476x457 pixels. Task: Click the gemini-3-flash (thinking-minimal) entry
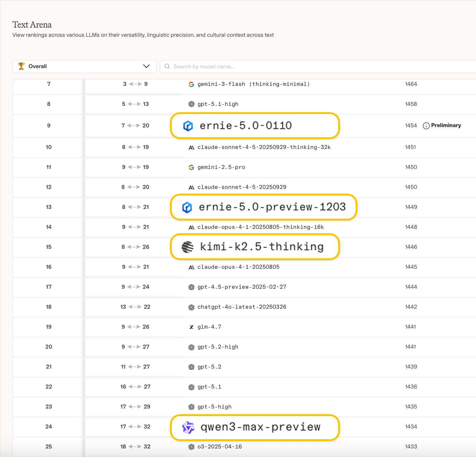254,84
